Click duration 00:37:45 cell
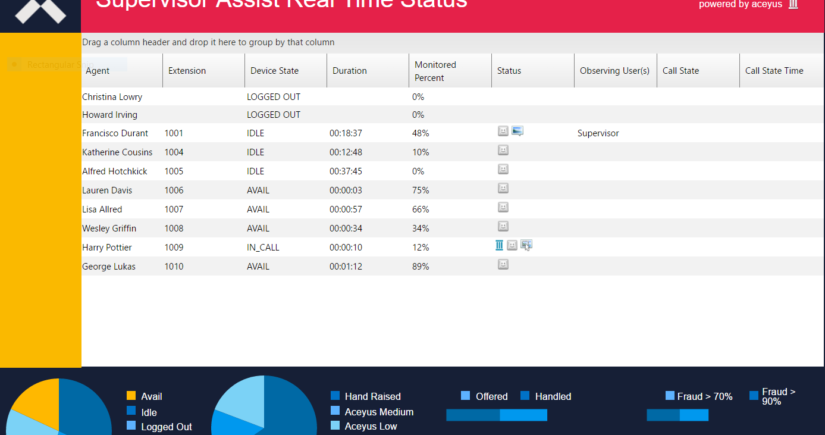825x435 pixels. click(x=346, y=171)
